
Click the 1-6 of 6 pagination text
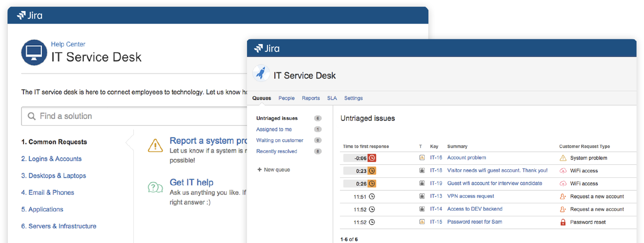pos(349,239)
